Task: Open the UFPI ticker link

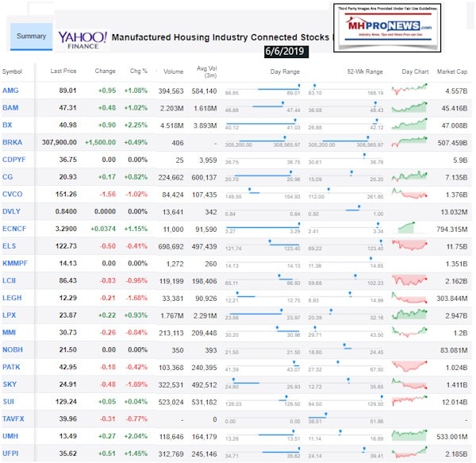Action: tap(10, 453)
